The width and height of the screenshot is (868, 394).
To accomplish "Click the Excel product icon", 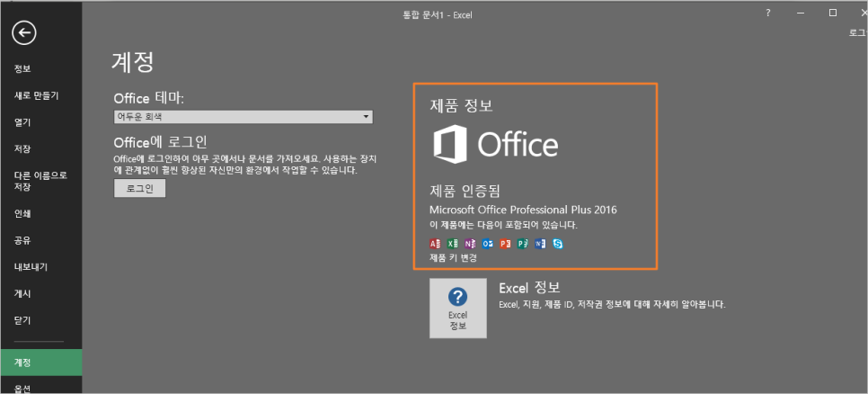I will point(452,244).
